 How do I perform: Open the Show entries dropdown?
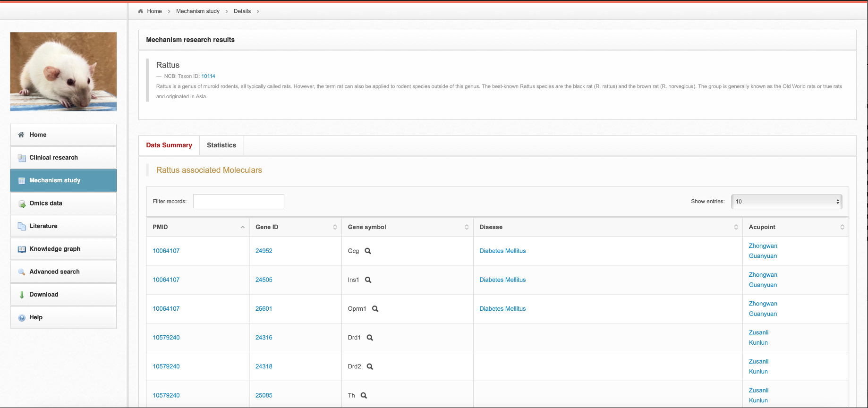[x=786, y=202]
